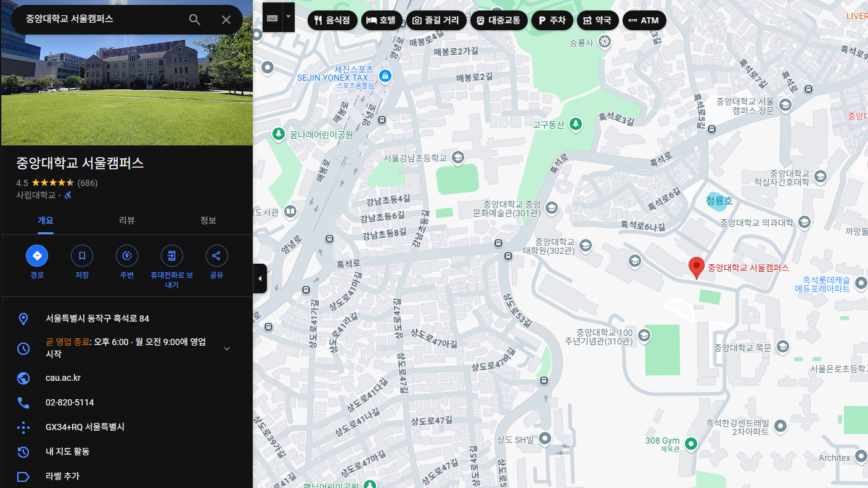Click the 4.5 star rating stars

(53, 183)
